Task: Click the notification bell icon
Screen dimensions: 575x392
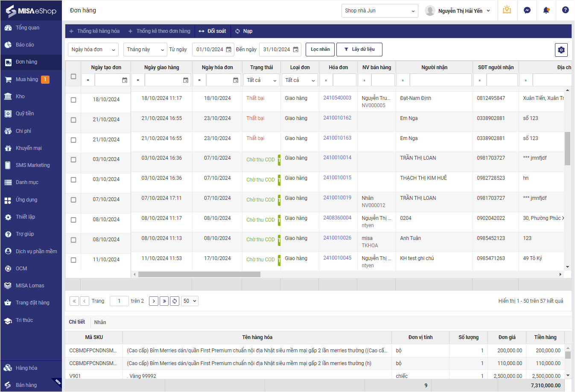Action: pos(546,10)
